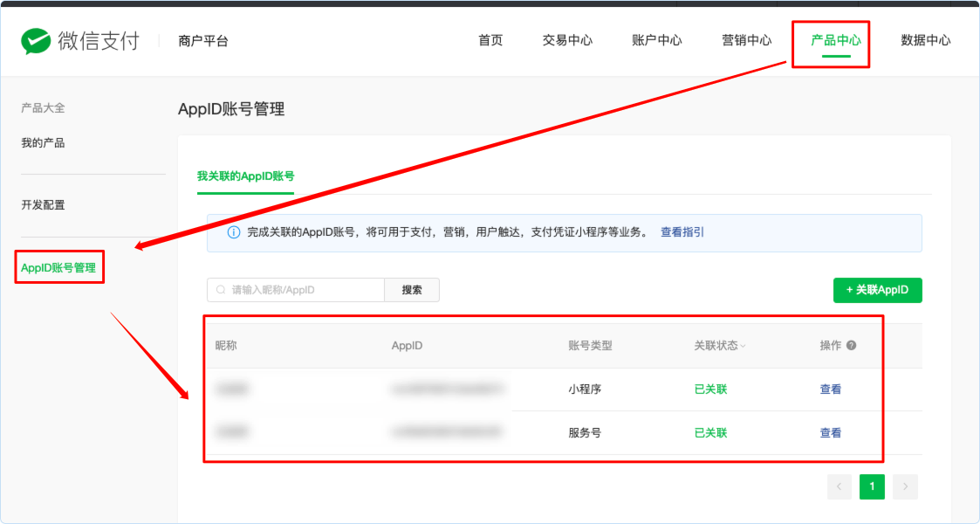Screen dimensions: 980x524
Task: Click the magnifier icon in the search box
Action: click(221, 290)
